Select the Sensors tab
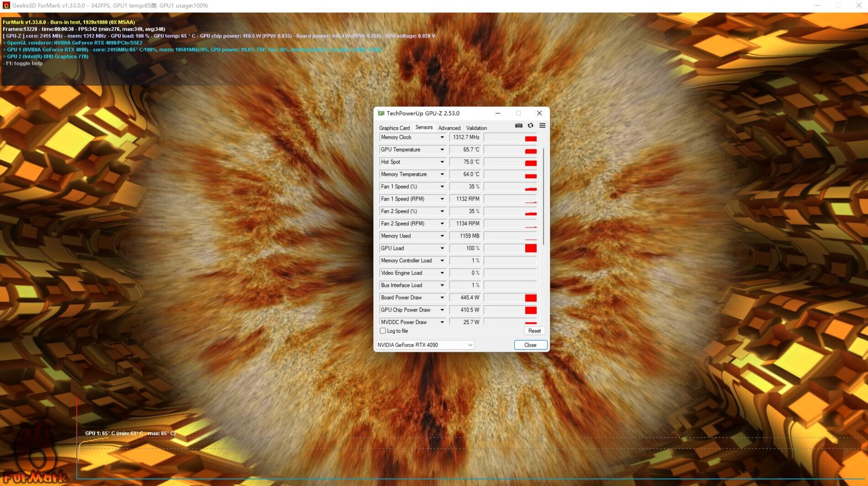This screenshot has width=868, height=486. pyautogui.click(x=424, y=127)
